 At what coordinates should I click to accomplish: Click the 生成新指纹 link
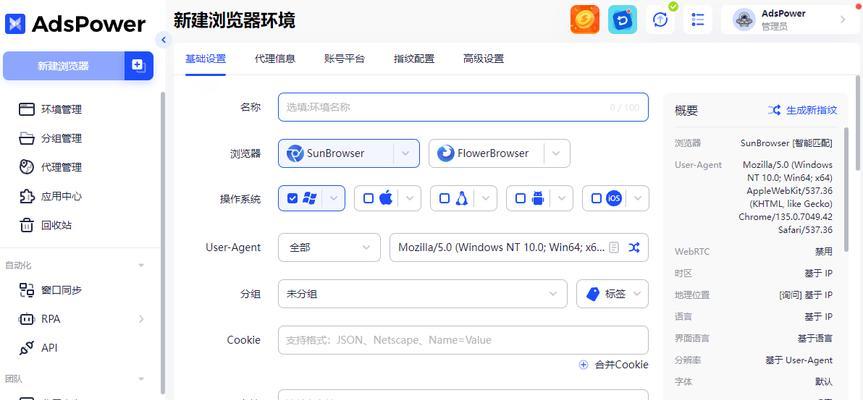point(812,110)
